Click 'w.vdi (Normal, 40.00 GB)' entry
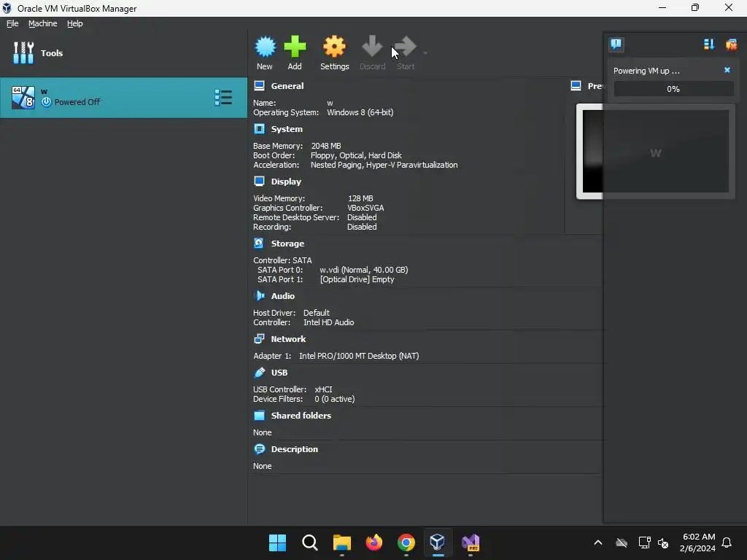 (x=364, y=270)
